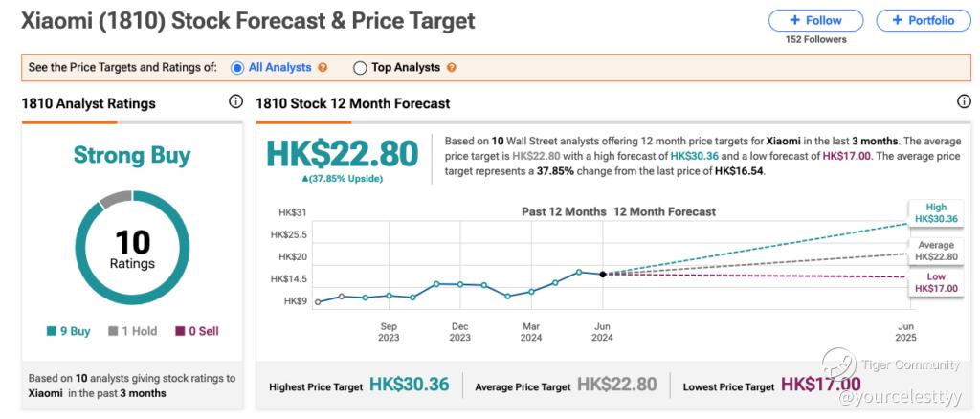Click the orange help icon next to Top Analysts
980x419 pixels.
click(x=452, y=67)
